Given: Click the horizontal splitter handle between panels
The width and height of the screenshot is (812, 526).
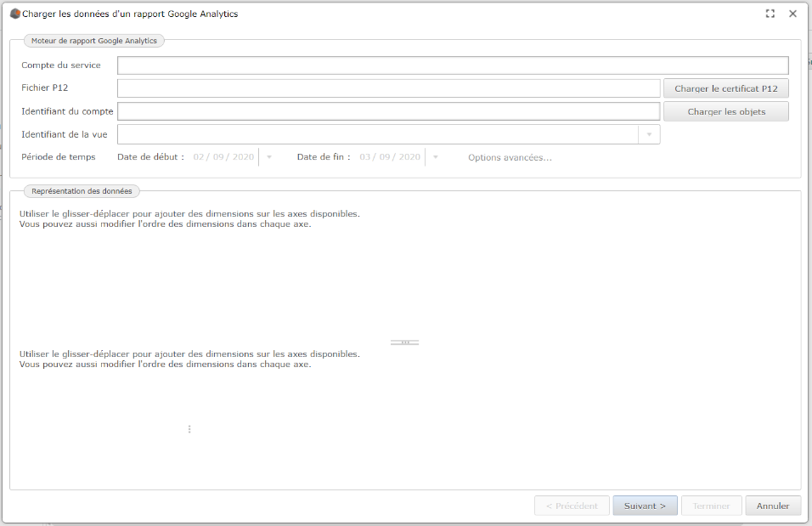Looking at the screenshot, I should pos(405,342).
